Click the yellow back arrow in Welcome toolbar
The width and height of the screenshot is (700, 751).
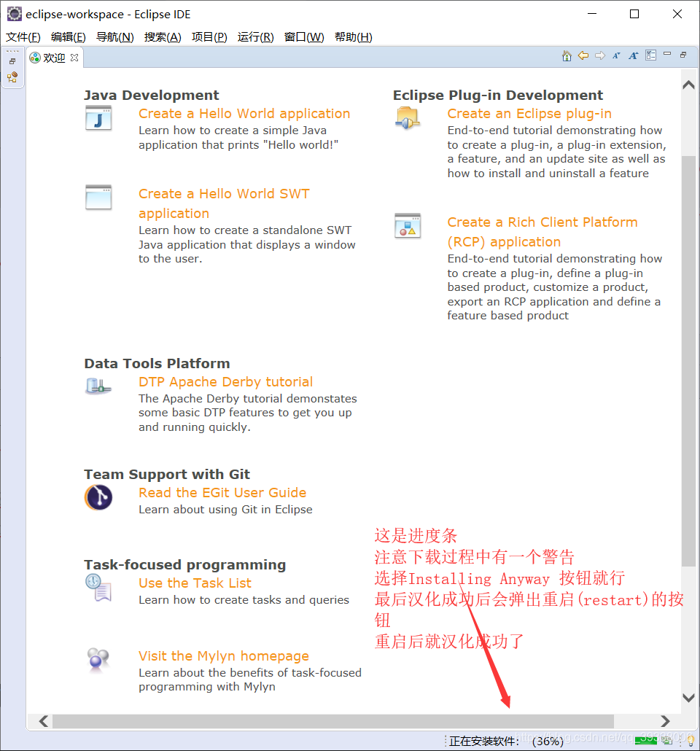(x=583, y=55)
